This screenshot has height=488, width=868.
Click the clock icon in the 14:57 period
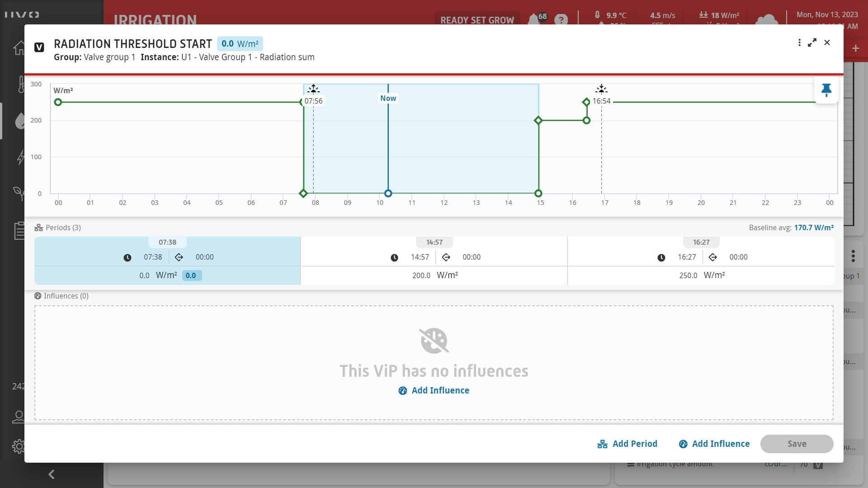(x=394, y=257)
